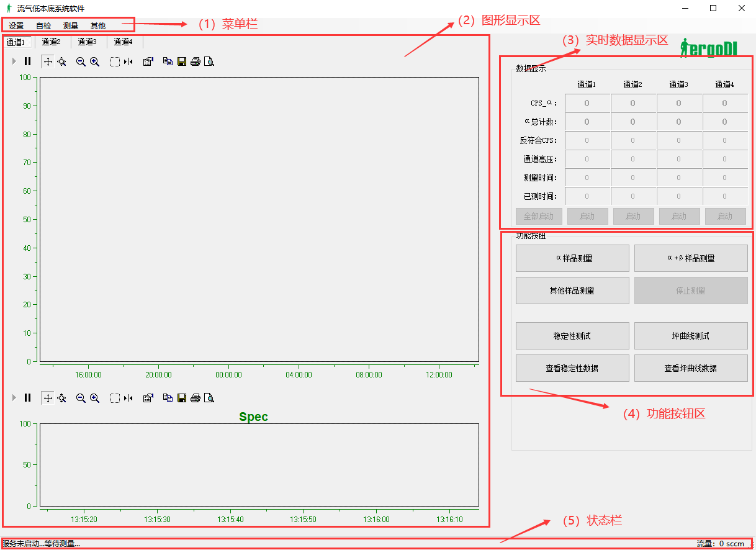Open print preview for the Spec chart
Viewport: 756px width, 550px height.
tap(209, 398)
